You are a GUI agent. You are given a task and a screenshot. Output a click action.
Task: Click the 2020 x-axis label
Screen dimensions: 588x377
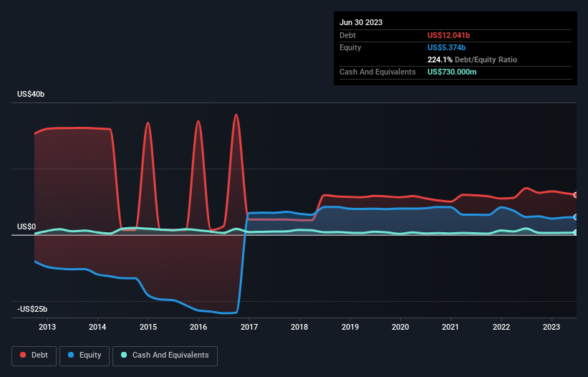(400, 327)
